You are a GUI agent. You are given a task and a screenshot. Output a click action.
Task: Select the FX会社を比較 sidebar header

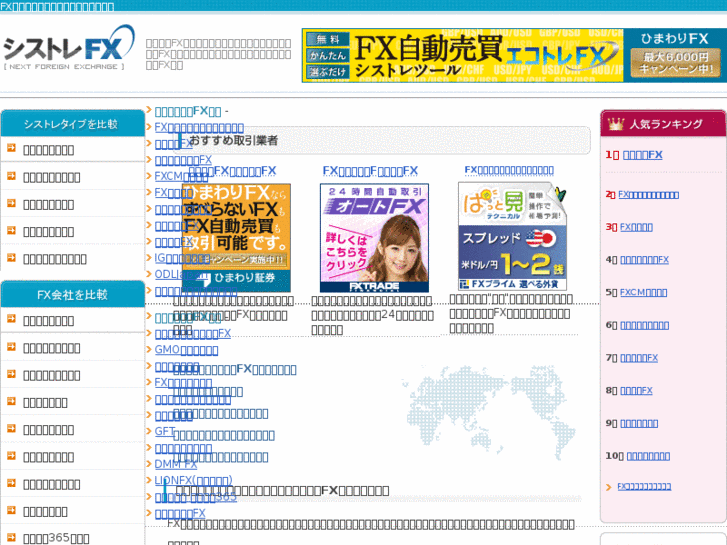pos(72,294)
